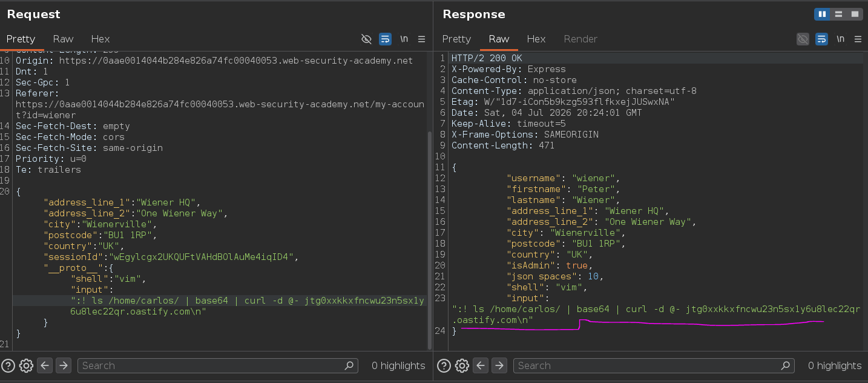
Task: Click "Te: trailers" header in Request
Action: pyautogui.click(x=48, y=170)
